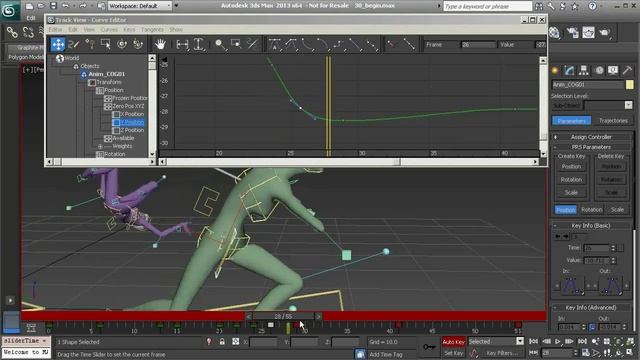The image size is (640, 360).
Task: Click Zoom Value Extents icon
Action: pyautogui.click(x=199, y=44)
